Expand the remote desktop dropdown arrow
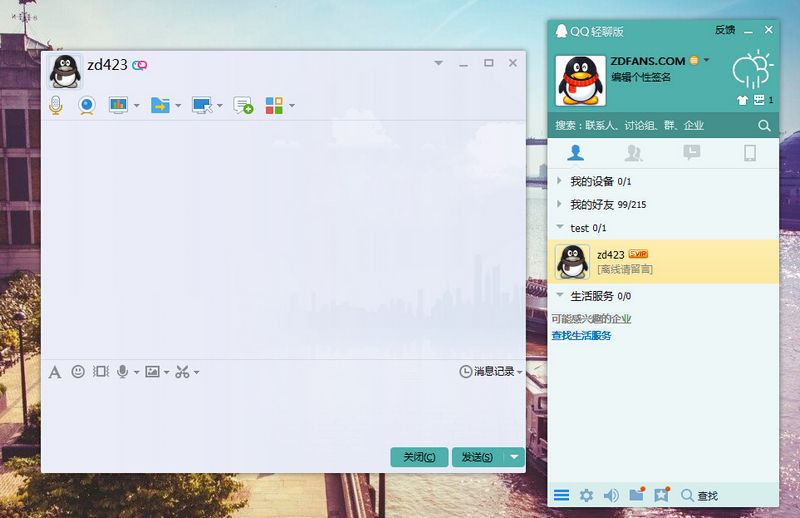The width and height of the screenshot is (800, 518). (x=219, y=106)
